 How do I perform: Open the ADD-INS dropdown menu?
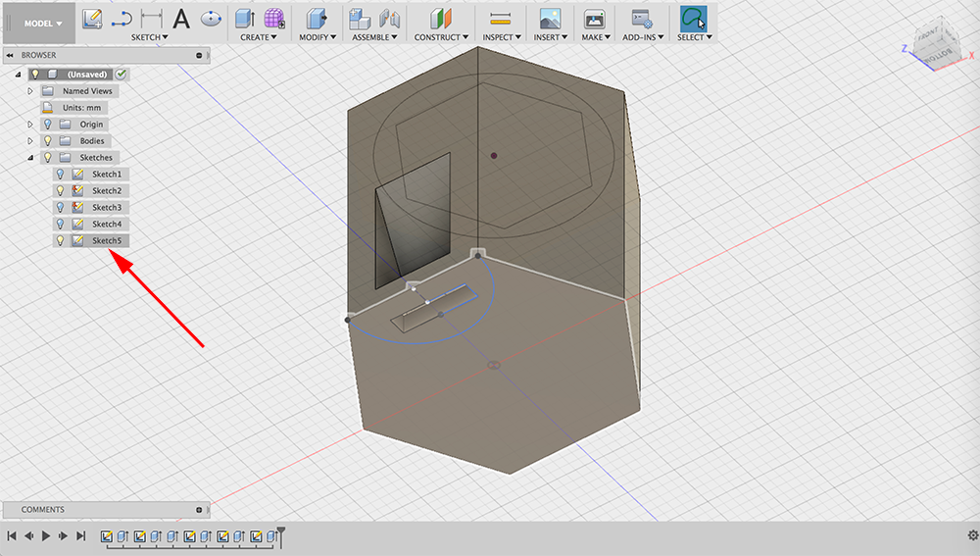tap(643, 37)
